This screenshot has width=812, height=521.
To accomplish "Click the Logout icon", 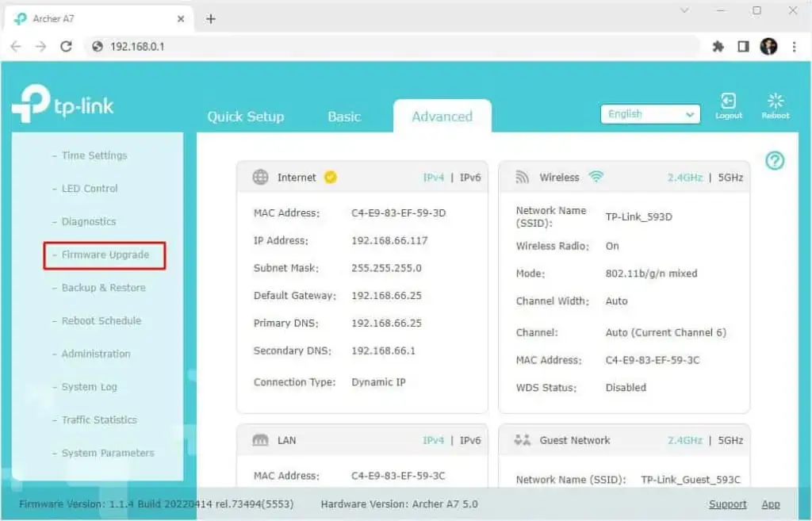I will [728, 104].
